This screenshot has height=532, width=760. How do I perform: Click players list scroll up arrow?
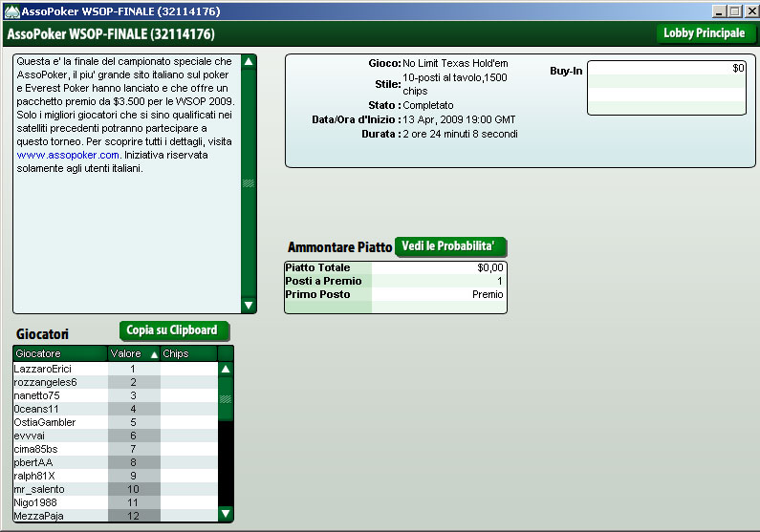click(226, 369)
